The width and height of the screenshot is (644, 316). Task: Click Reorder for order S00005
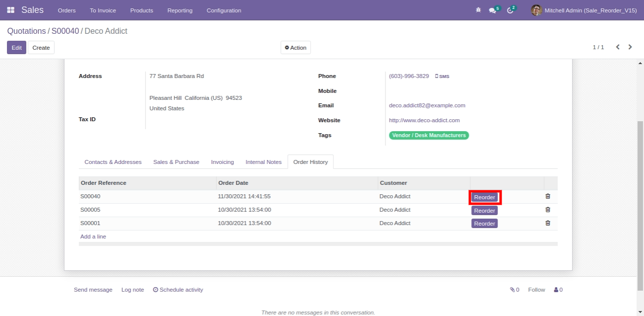pyautogui.click(x=484, y=211)
